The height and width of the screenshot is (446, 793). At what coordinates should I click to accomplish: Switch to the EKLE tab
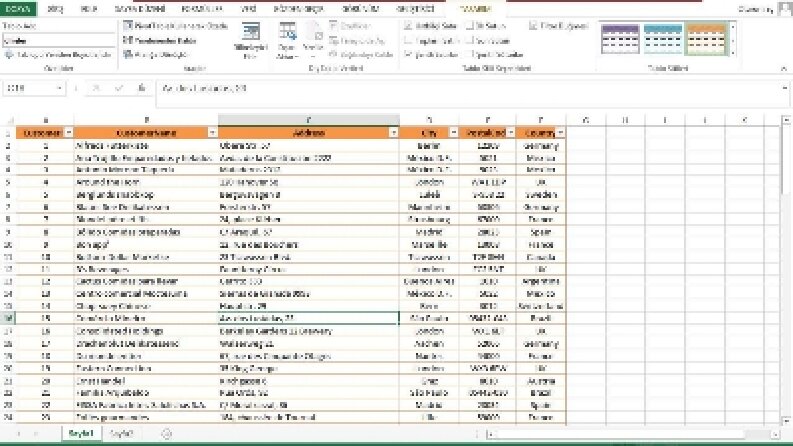[x=89, y=9]
